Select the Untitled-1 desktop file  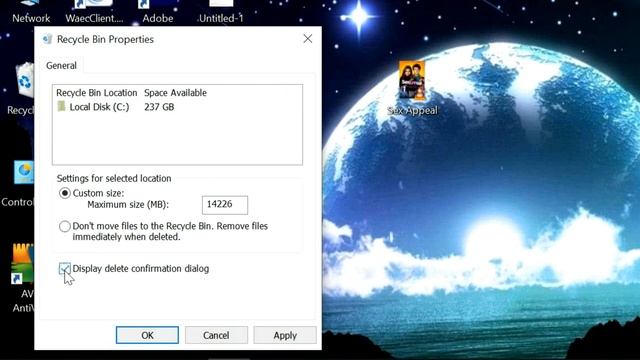221,12
